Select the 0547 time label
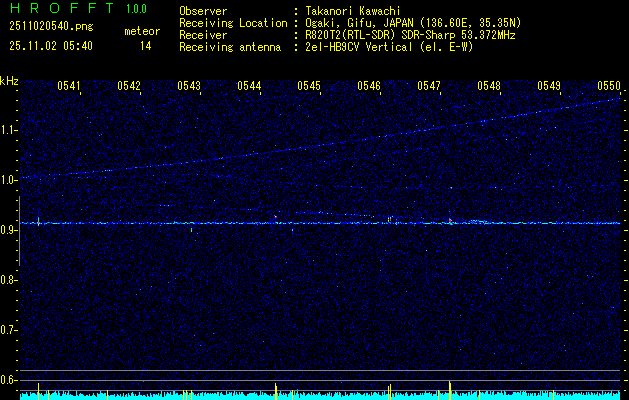The height and width of the screenshot is (400, 629). tap(429, 86)
